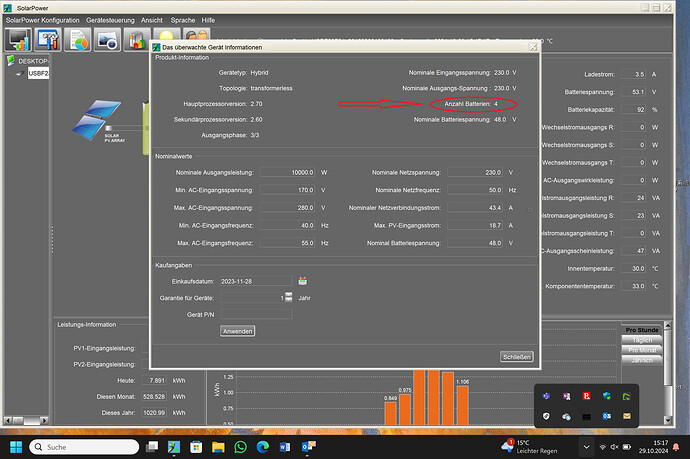Click the OneDrive cloud tray icon
Screen dimensions: 690x459
(x=566, y=416)
